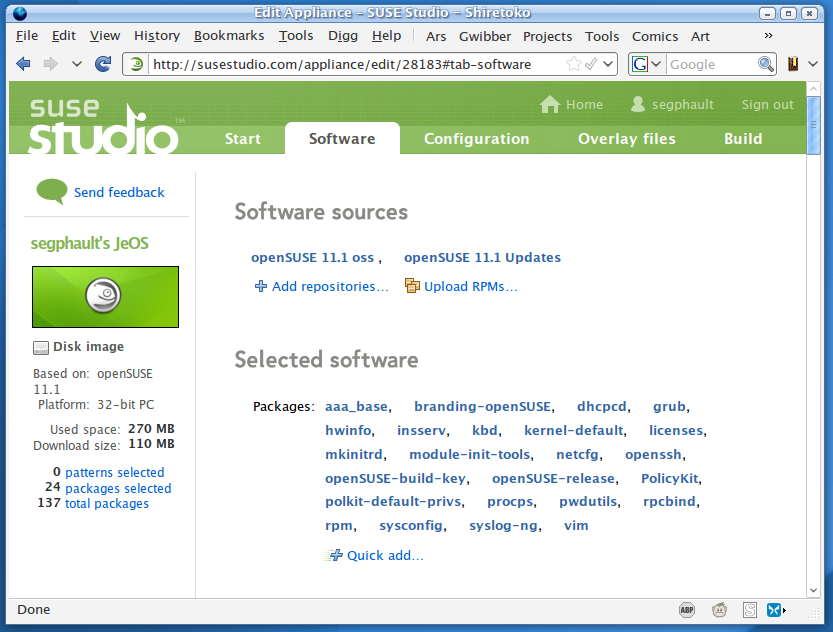Open the History menu
Viewport: 833px width, 632px height.
click(x=157, y=36)
